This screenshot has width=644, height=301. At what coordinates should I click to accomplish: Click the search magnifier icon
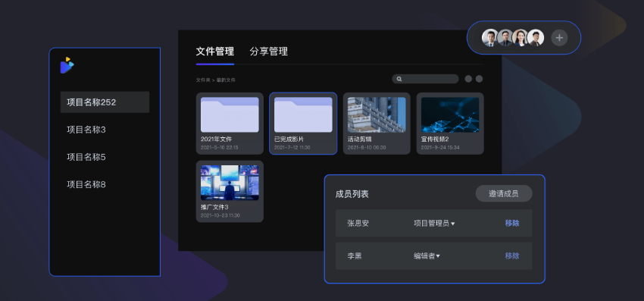399,79
